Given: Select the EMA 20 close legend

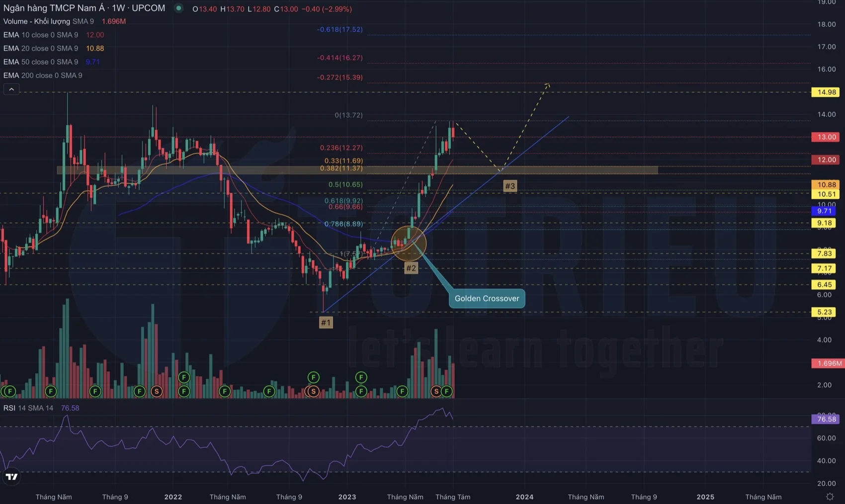Looking at the screenshot, I should click(41, 48).
